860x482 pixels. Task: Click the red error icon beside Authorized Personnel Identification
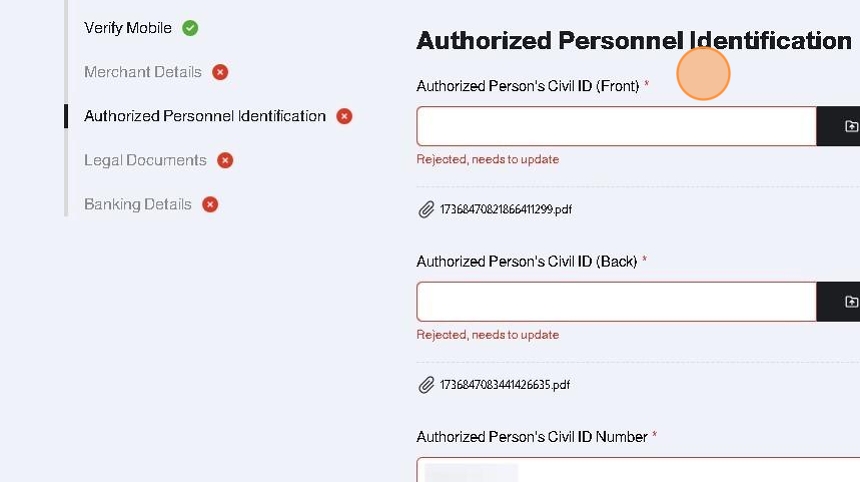[344, 116]
